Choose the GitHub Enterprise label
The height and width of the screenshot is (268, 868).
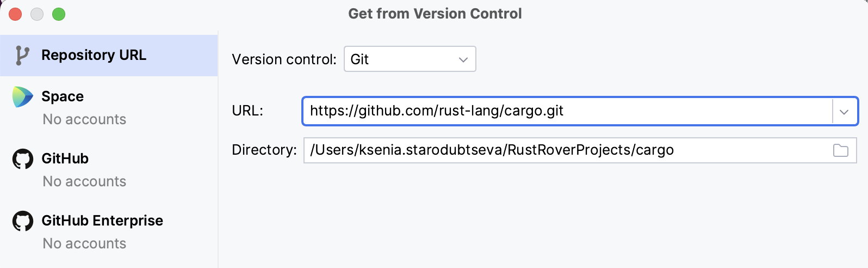tap(102, 221)
